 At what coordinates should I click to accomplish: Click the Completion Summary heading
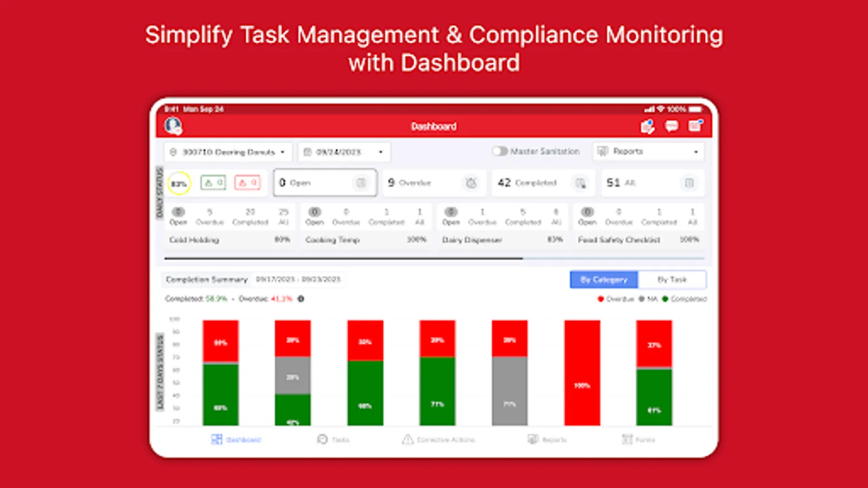click(x=207, y=279)
